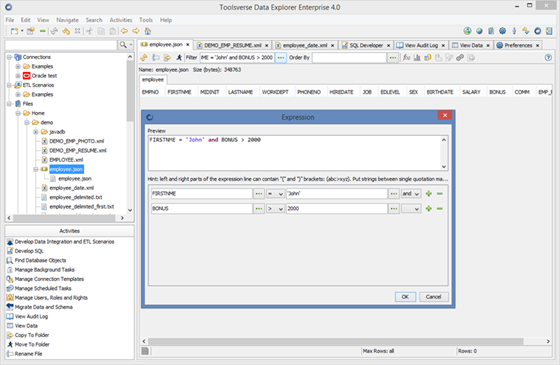Viewport: 560px width, 365px height.
Task: Close the View Audit Log tab
Action: (443, 45)
